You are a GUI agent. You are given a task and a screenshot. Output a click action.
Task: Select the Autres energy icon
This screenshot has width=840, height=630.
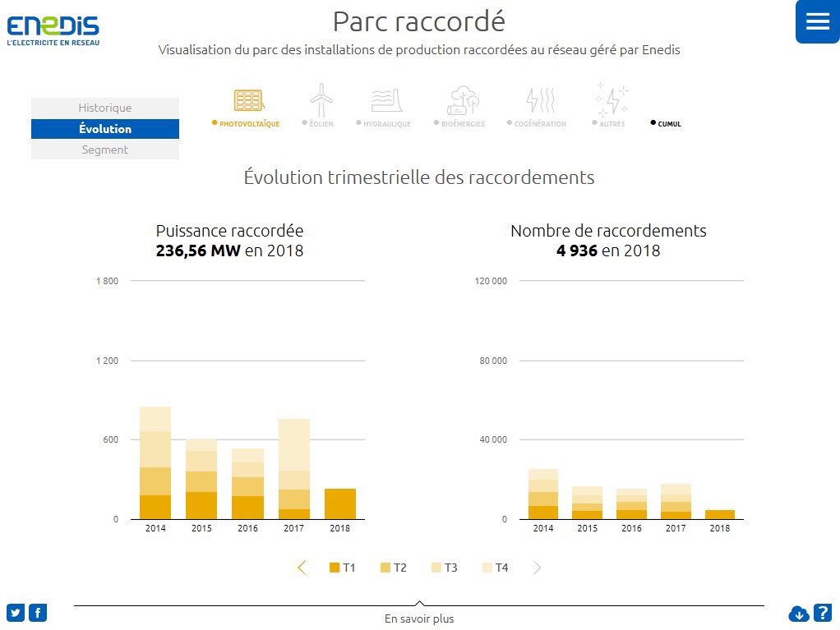point(612,100)
